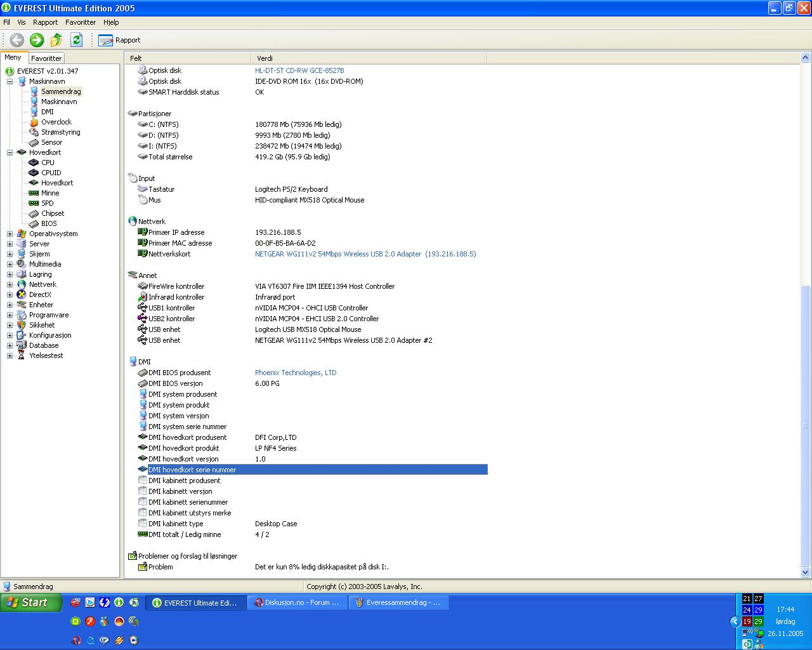Expand the Skjerm tree node
This screenshot has width=812, height=650.
(10, 254)
